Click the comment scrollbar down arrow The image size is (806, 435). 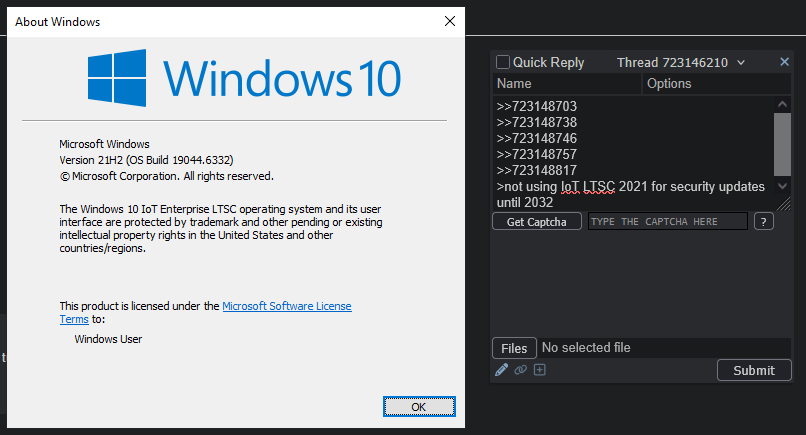click(782, 186)
